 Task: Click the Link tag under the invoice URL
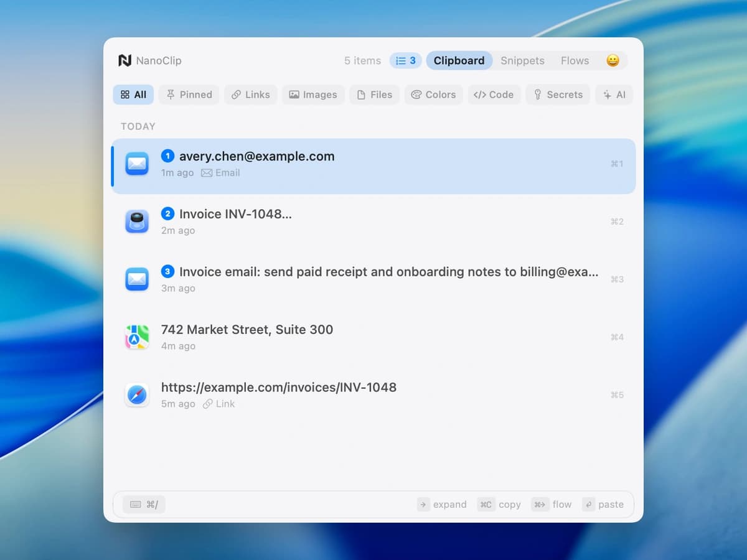[219, 404]
